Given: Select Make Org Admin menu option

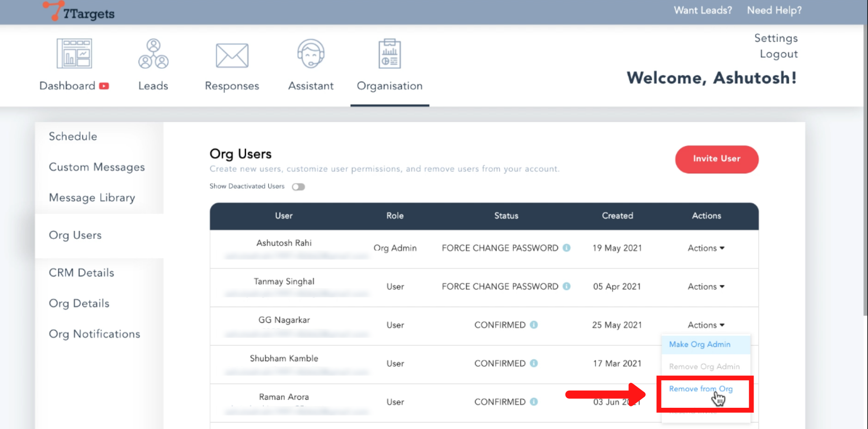Looking at the screenshot, I should click(699, 344).
